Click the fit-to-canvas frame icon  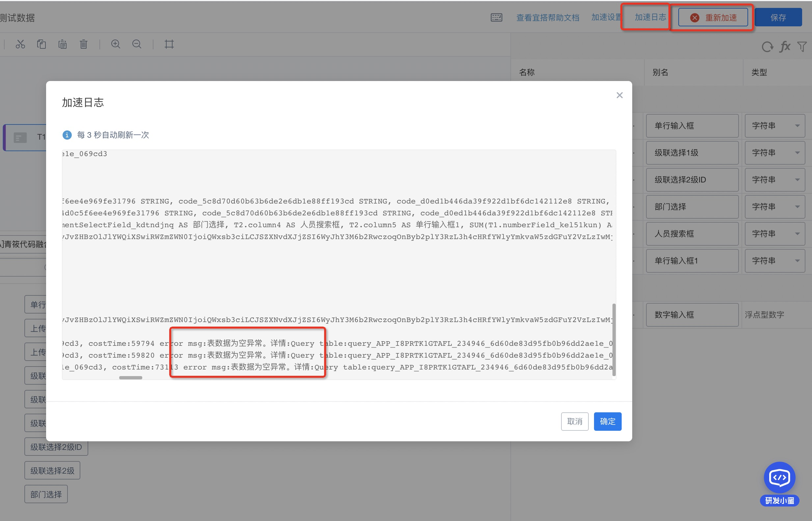[169, 44]
